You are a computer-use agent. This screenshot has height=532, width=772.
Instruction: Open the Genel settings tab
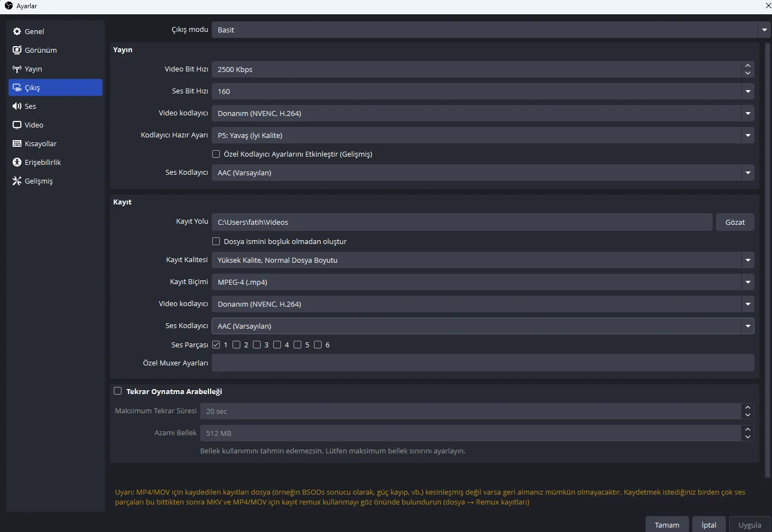click(x=56, y=31)
